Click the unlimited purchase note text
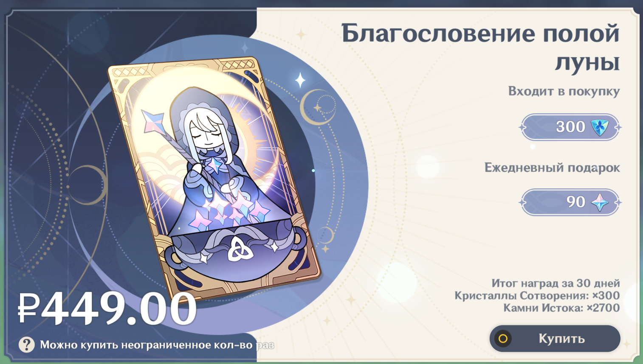Image resolution: width=643 pixels, height=364 pixels. point(157,345)
